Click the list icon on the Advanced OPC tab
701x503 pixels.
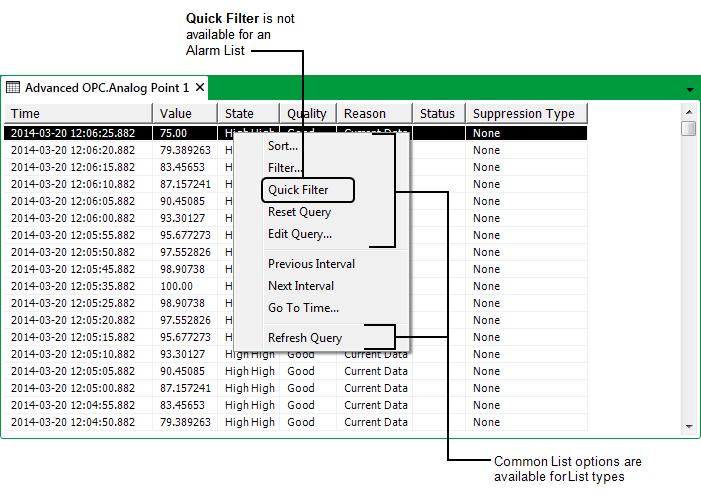pos(13,88)
